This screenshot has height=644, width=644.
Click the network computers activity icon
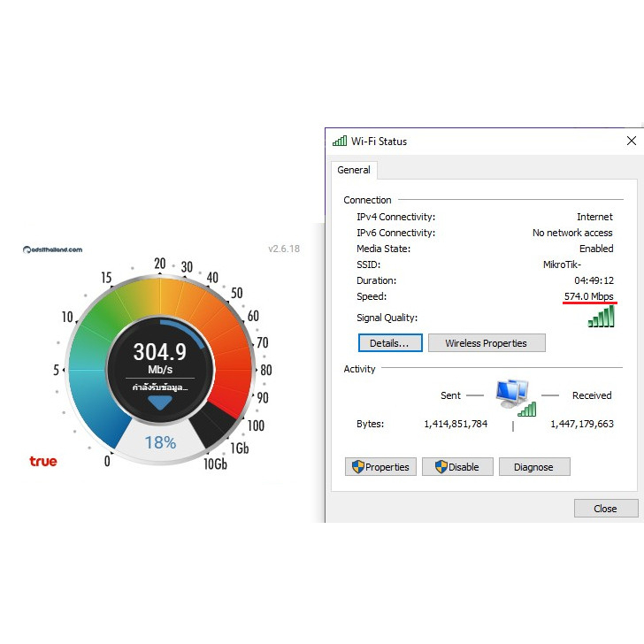tap(514, 397)
